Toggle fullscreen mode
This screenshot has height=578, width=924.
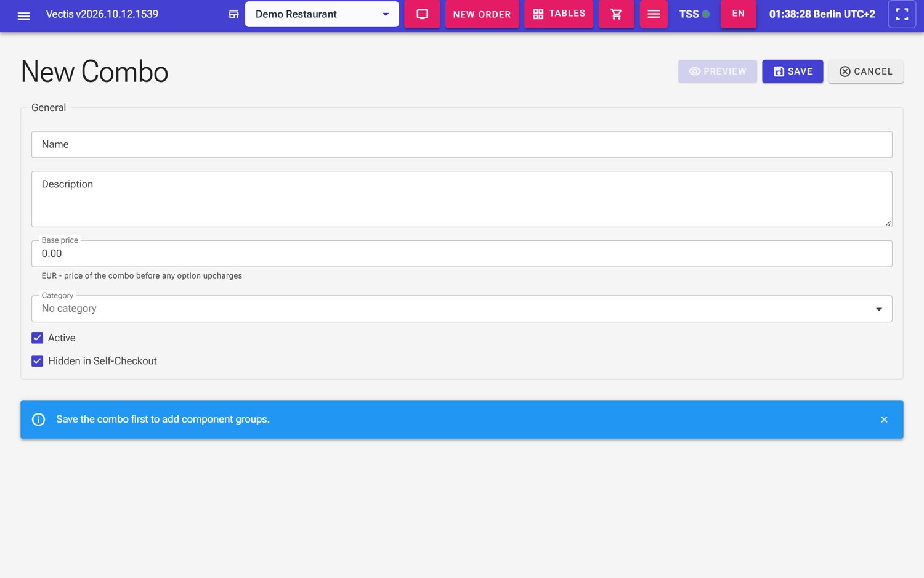902,14
